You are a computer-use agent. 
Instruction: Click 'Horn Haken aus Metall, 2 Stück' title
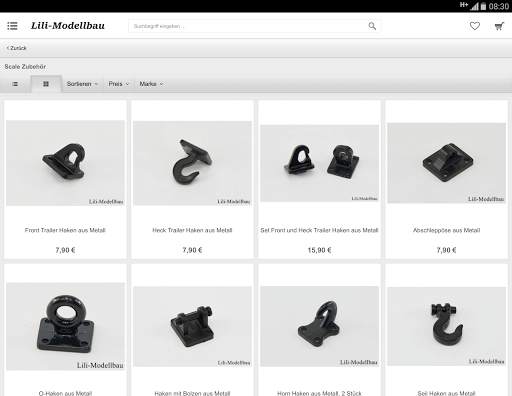click(319, 393)
